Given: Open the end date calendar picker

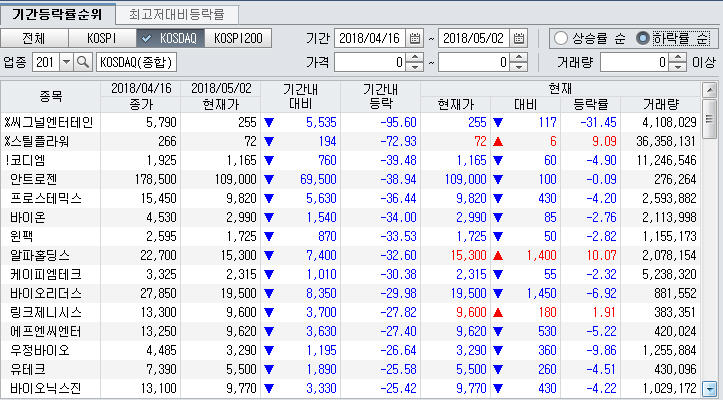Looking at the screenshot, I should [519, 38].
